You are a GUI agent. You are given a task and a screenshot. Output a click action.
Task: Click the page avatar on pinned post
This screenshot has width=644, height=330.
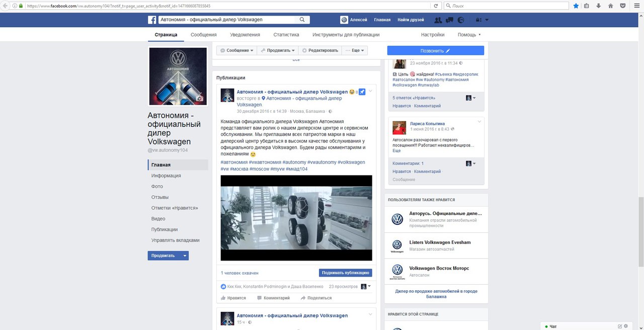coord(227,95)
